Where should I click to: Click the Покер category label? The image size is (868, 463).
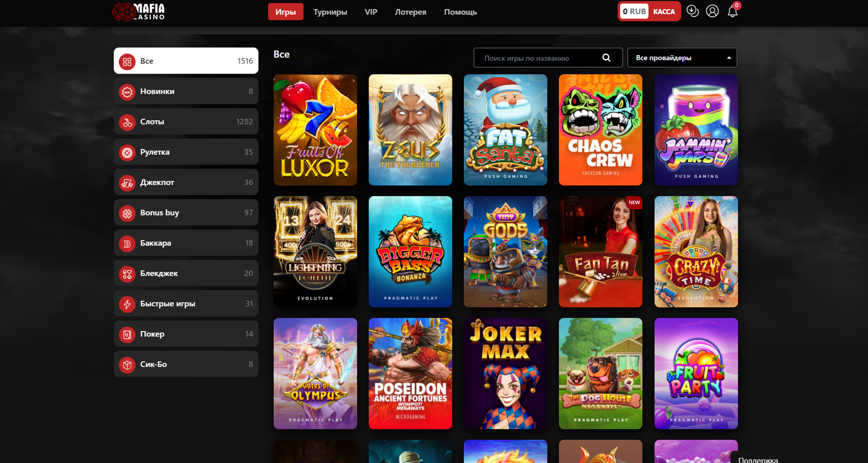coord(152,334)
